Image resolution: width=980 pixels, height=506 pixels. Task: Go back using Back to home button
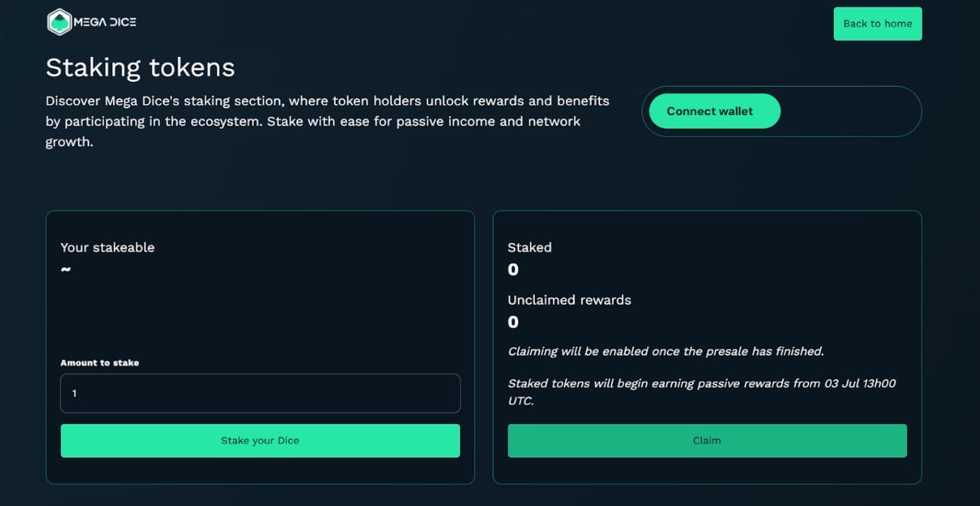(877, 24)
